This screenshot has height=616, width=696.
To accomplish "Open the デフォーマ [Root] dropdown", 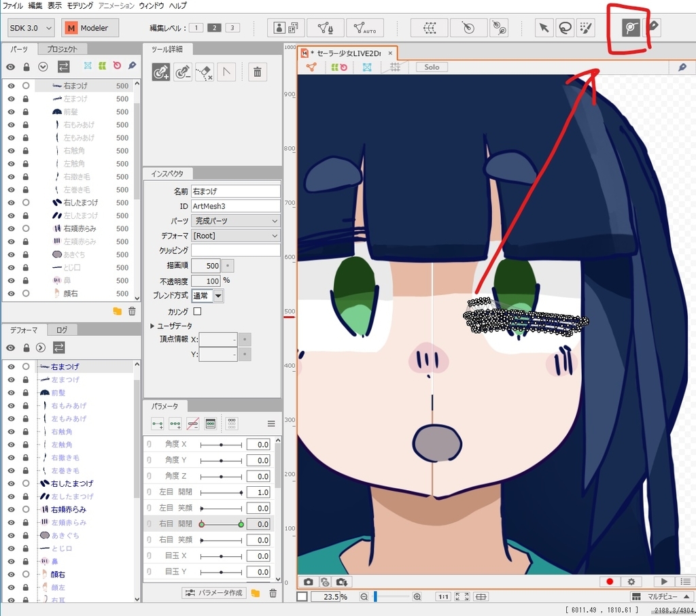I will click(x=236, y=235).
